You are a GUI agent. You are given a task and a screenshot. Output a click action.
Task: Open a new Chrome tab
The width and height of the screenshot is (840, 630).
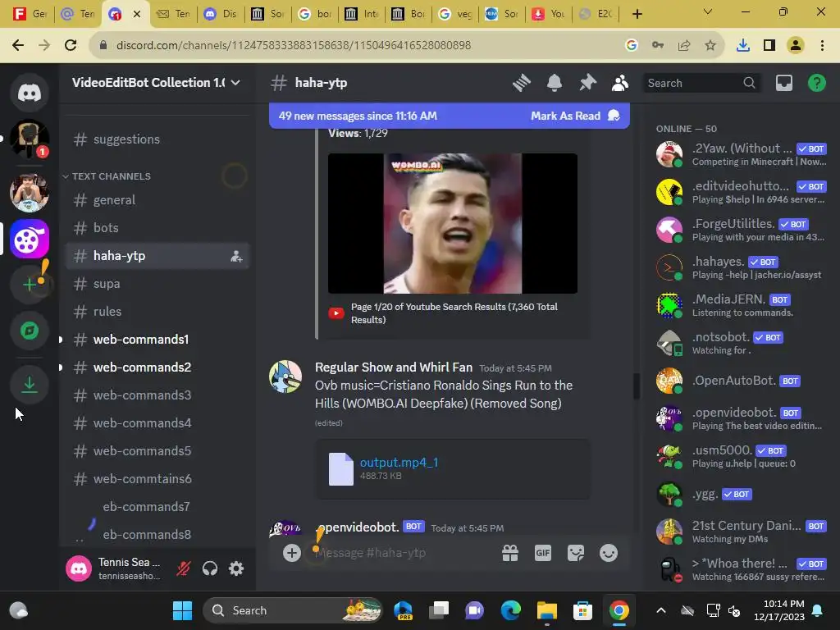[x=637, y=14]
